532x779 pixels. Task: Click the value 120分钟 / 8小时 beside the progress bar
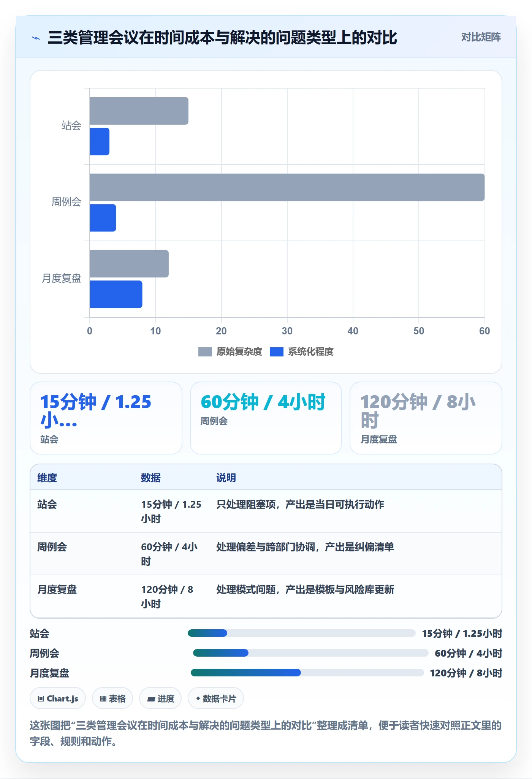point(466,673)
